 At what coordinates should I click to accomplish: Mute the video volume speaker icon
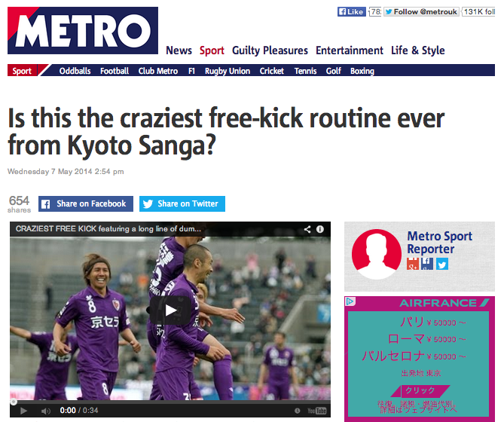pyautogui.click(x=46, y=411)
